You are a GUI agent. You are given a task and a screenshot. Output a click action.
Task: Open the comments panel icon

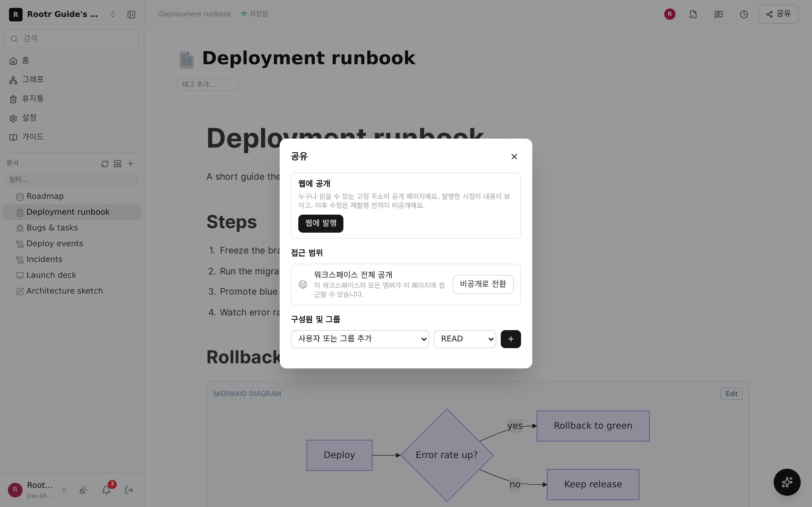[718, 14]
